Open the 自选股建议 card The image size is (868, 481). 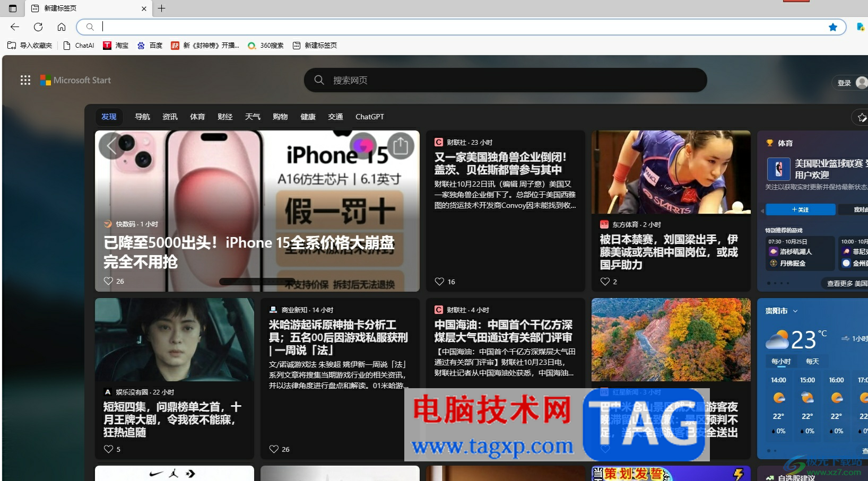(x=796, y=478)
